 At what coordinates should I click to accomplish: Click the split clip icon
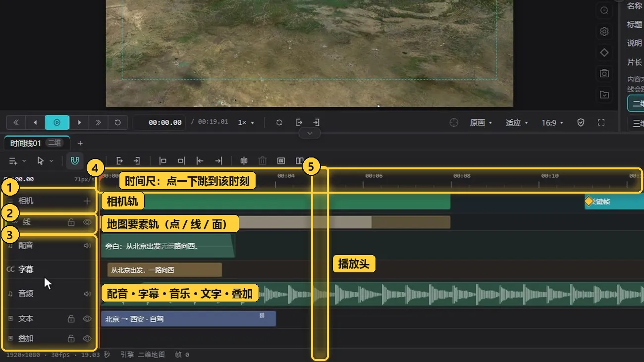click(x=244, y=161)
